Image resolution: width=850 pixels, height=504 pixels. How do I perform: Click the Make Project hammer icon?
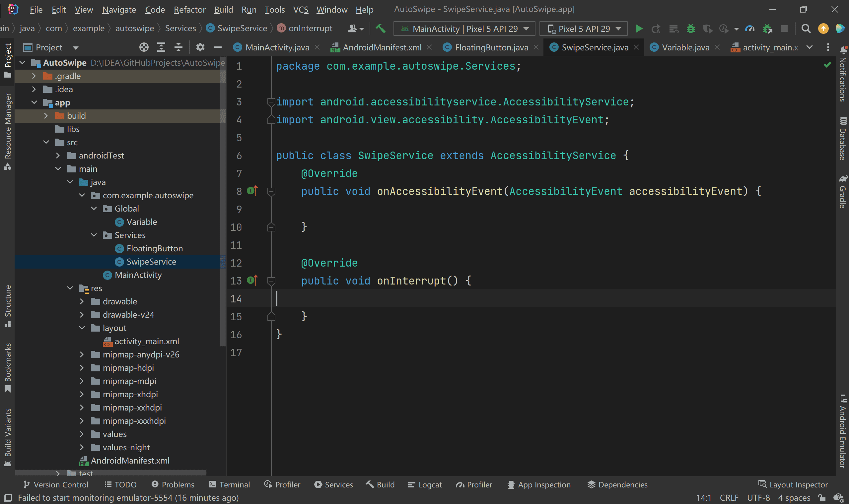click(x=381, y=29)
